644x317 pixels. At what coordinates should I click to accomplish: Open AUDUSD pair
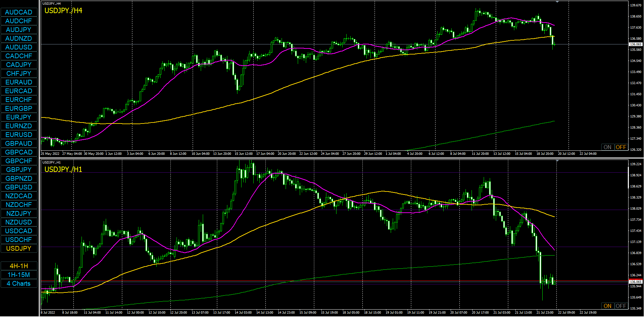(19, 47)
